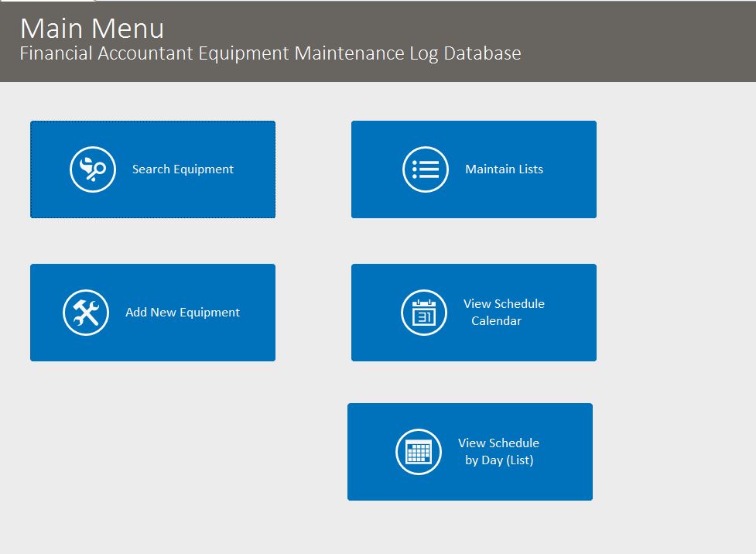Click the "Main Menu" heading
Viewport: 756px width, 554px height.
pos(91,29)
